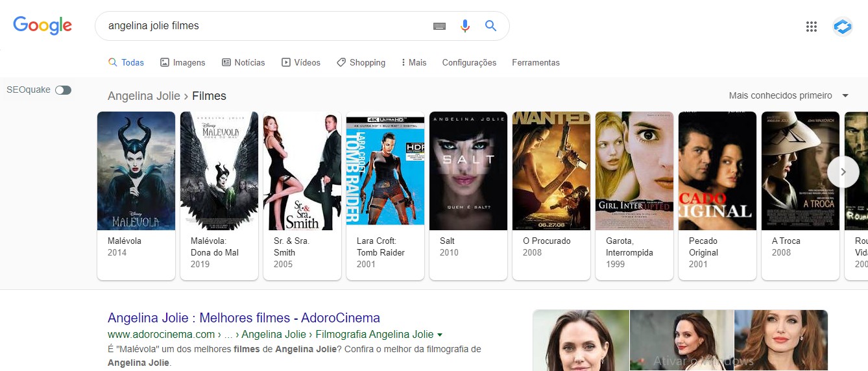Open Ferramentas menu

[536, 63]
